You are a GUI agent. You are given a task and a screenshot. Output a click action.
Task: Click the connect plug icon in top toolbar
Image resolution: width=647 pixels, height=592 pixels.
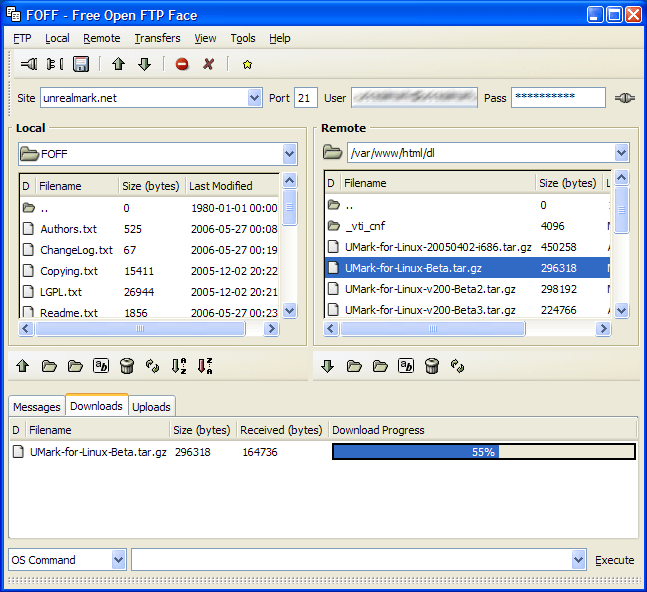click(x=29, y=64)
